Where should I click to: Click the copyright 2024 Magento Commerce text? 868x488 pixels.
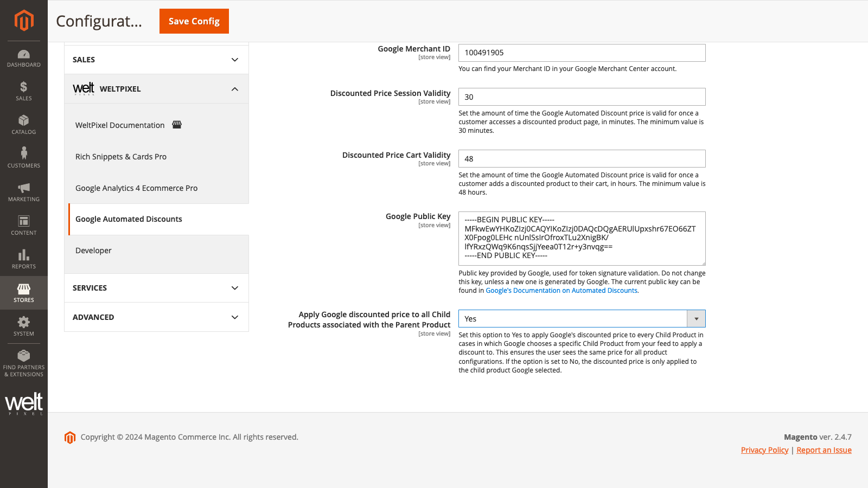(189, 437)
